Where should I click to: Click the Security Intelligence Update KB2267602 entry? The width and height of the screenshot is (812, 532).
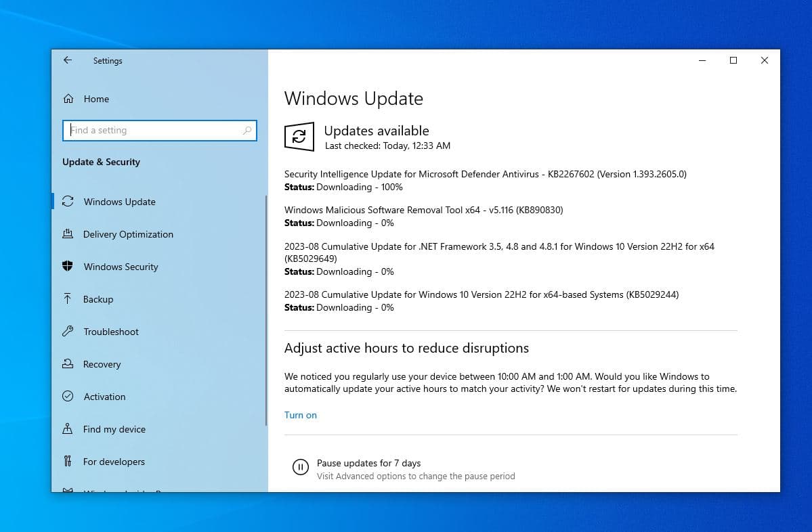(x=485, y=175)
